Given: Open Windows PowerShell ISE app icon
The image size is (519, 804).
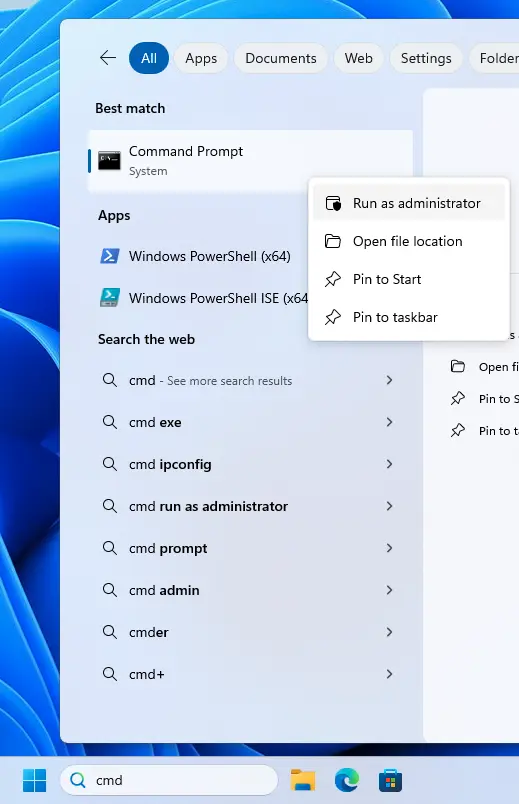Looking at the screenshot, I should pyautogui.click(x=110, y=297).
